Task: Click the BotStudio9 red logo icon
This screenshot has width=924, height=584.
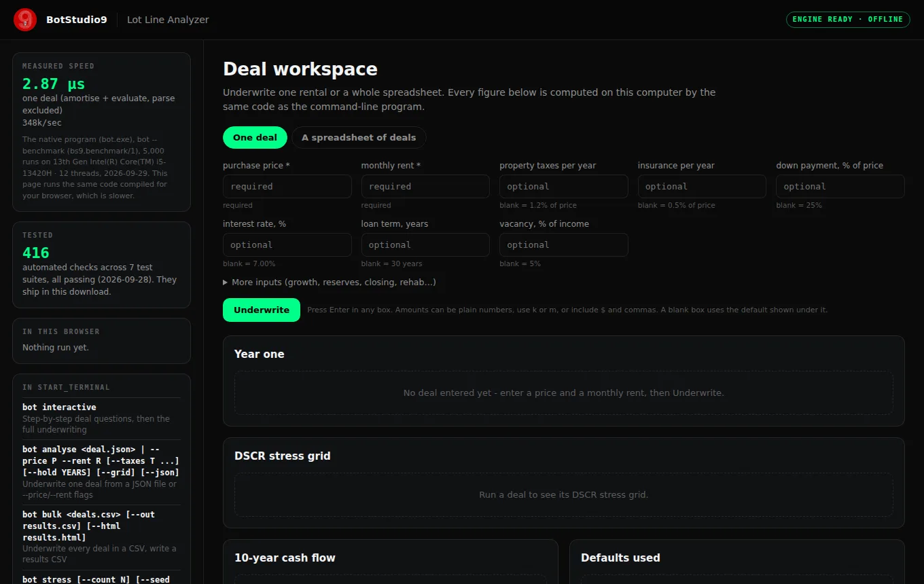Action: [x=25, y=20]
